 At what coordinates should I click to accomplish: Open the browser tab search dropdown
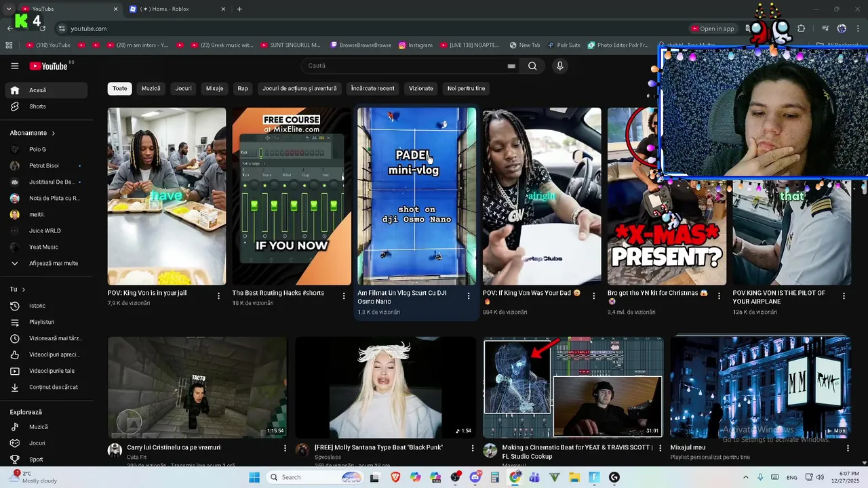point(8,9)
